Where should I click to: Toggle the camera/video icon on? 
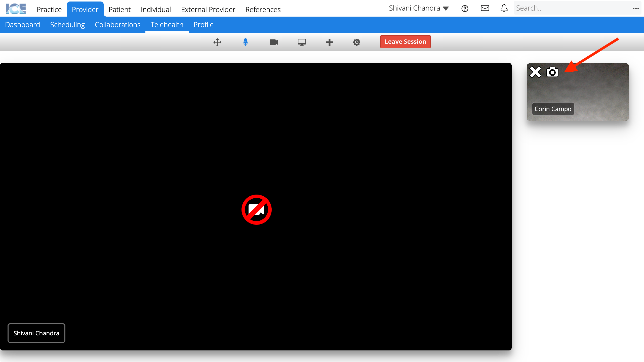pyautogui.click(x=273, y=41)
